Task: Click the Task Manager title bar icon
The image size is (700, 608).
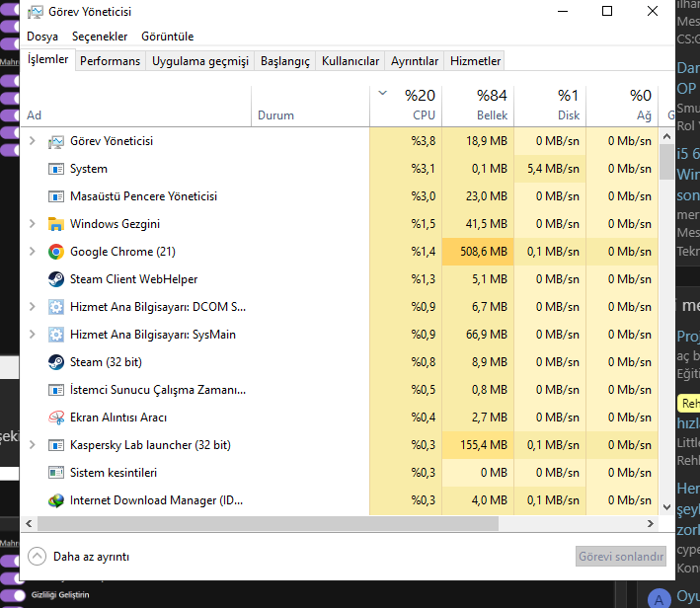Action: 36,12
